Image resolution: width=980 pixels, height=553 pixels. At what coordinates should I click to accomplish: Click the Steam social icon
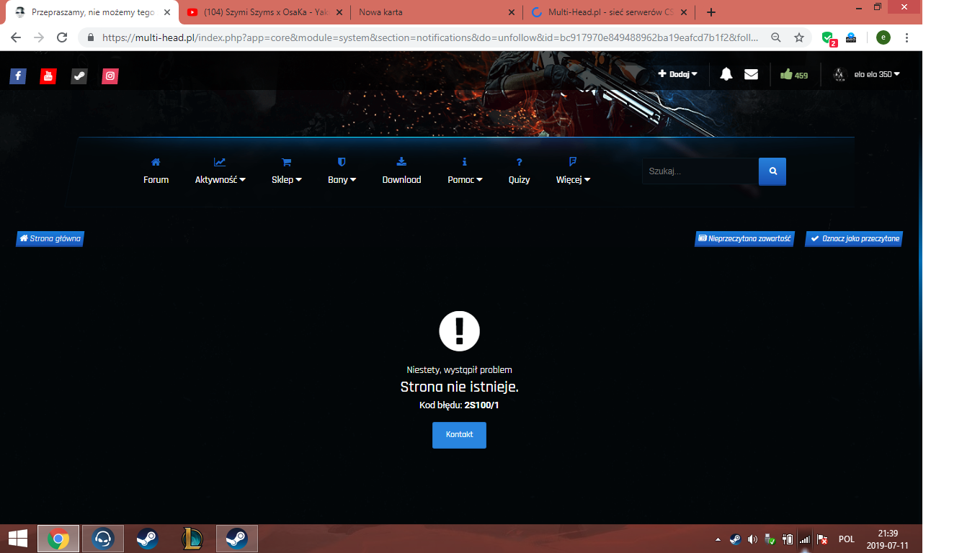point(79,76)
